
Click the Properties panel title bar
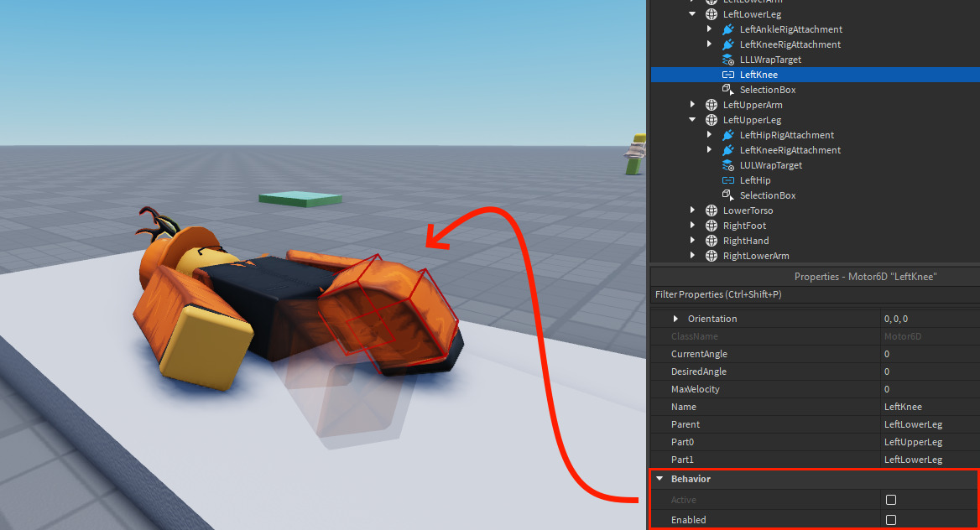coord(815,276)
